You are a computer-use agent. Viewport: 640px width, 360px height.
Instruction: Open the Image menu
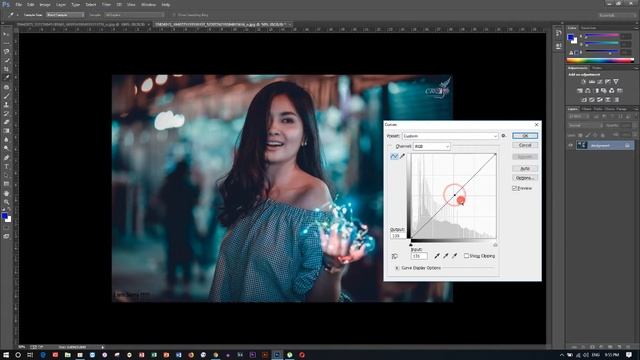45,4
